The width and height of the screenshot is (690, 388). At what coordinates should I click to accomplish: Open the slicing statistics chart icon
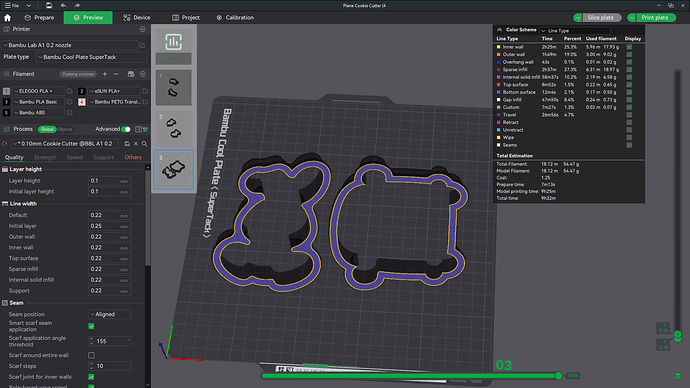[x=173, y=42]
